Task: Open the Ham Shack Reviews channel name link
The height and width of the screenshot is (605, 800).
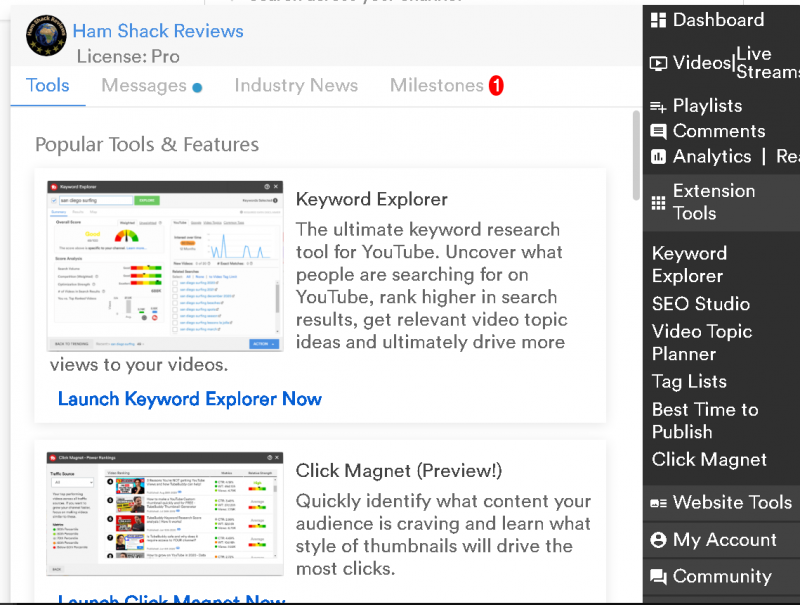Action: pos(158,31)
